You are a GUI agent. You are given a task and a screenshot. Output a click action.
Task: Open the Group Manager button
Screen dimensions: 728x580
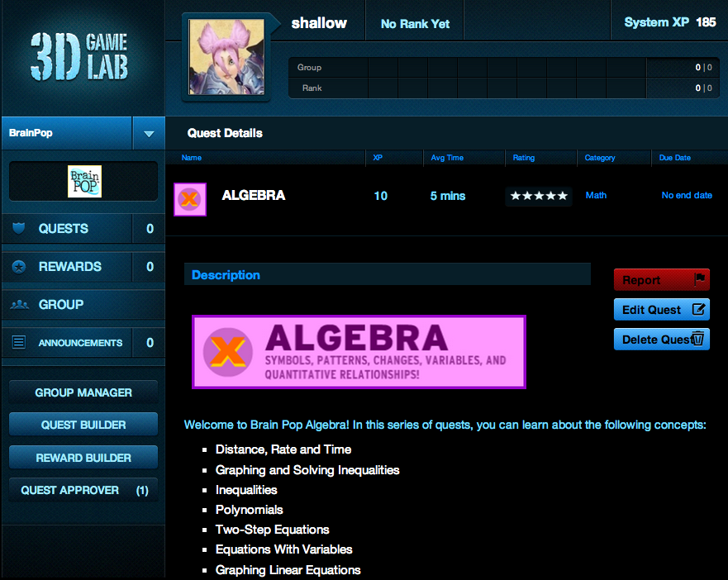pyautogui.click(x=83, y=392)
